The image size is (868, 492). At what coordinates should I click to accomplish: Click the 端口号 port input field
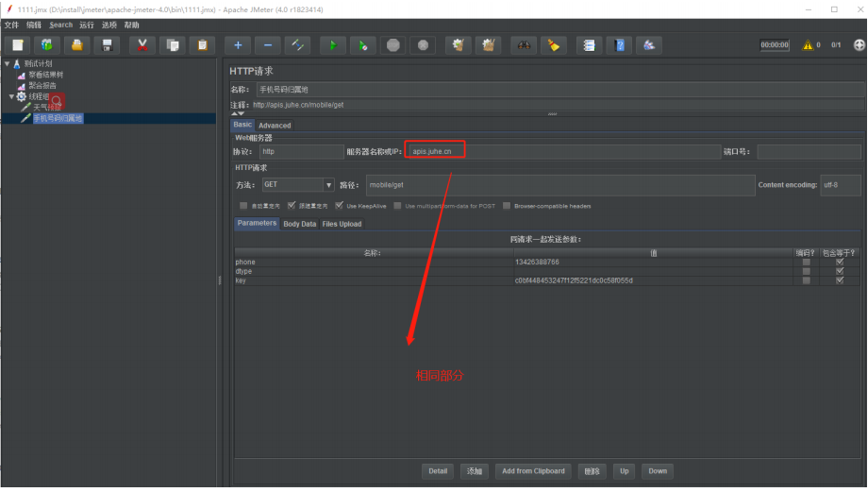click(x=809, y=151)
